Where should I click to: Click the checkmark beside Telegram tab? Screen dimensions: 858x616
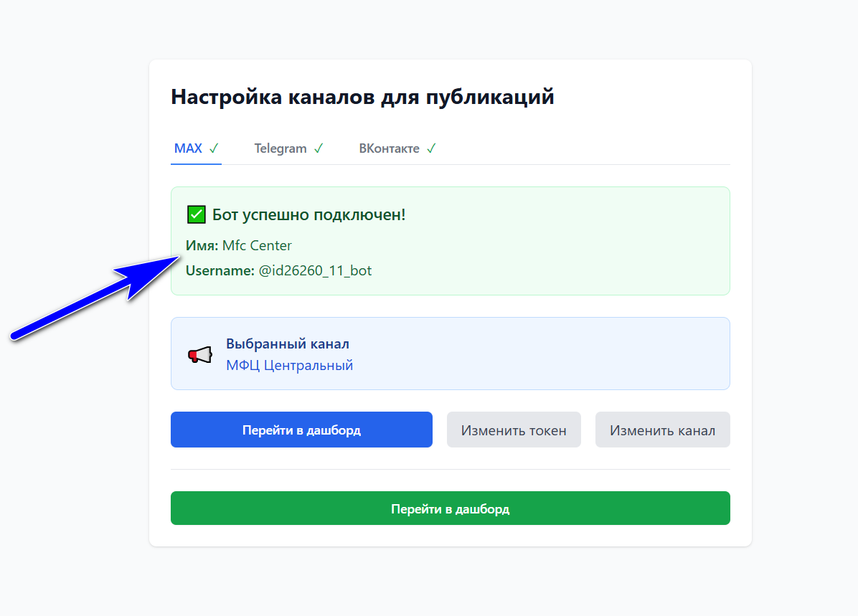[318, 148]
